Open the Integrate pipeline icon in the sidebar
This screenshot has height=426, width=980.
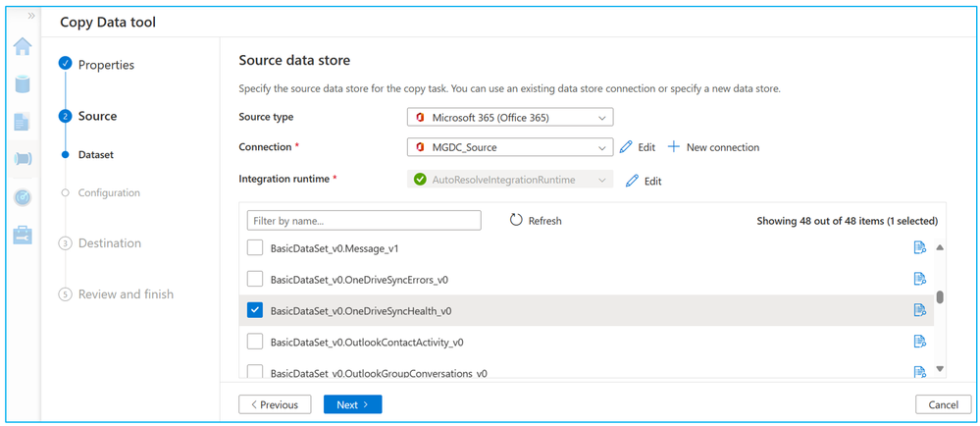[23, 160]
